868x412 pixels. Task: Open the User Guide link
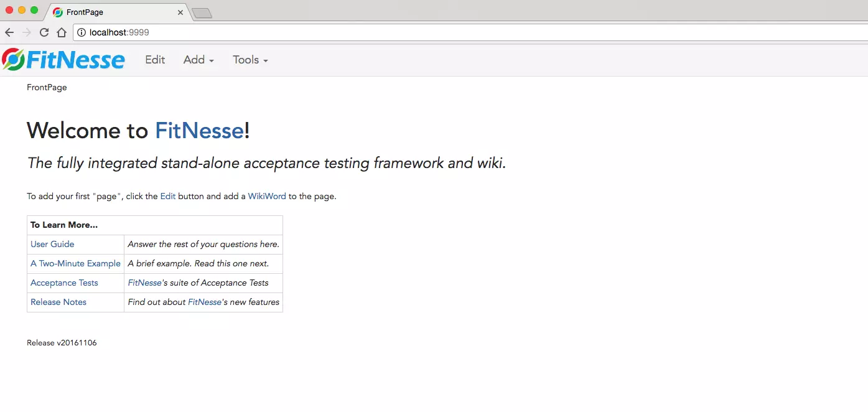52,245
